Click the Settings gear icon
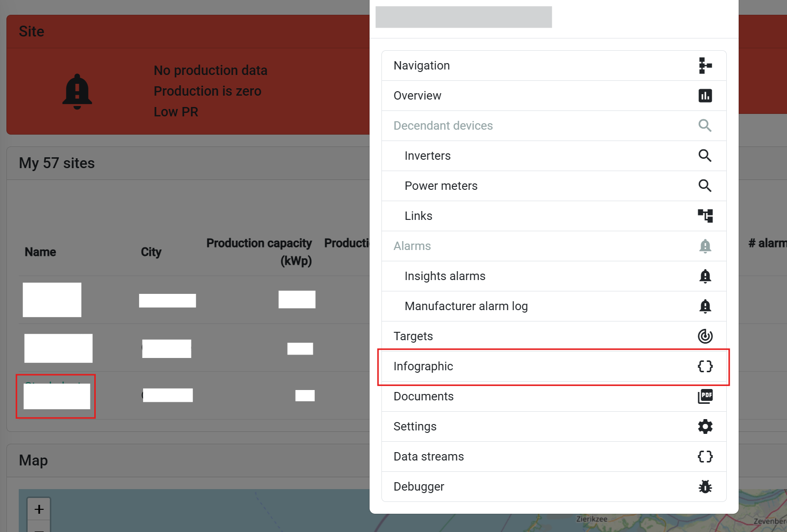 point(705,426)
